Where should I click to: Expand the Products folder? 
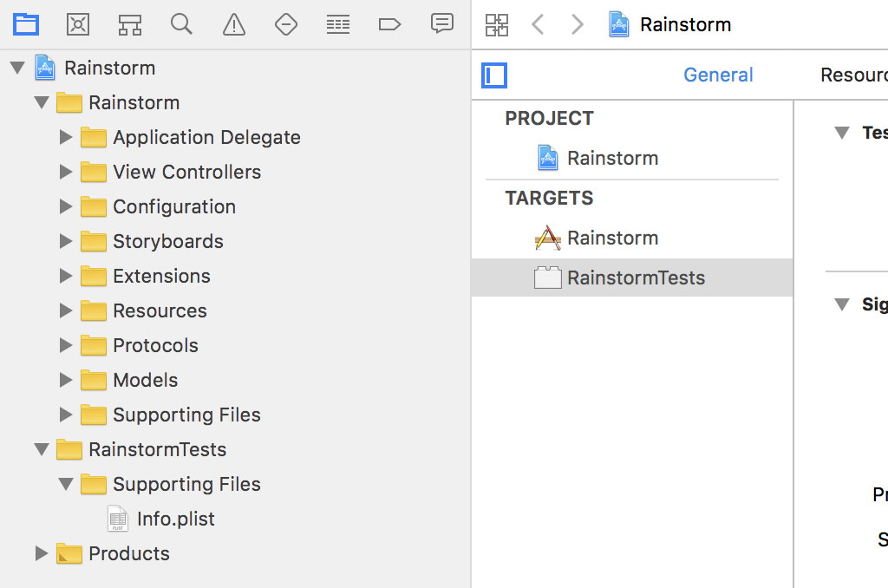click(x=42, y=553)
